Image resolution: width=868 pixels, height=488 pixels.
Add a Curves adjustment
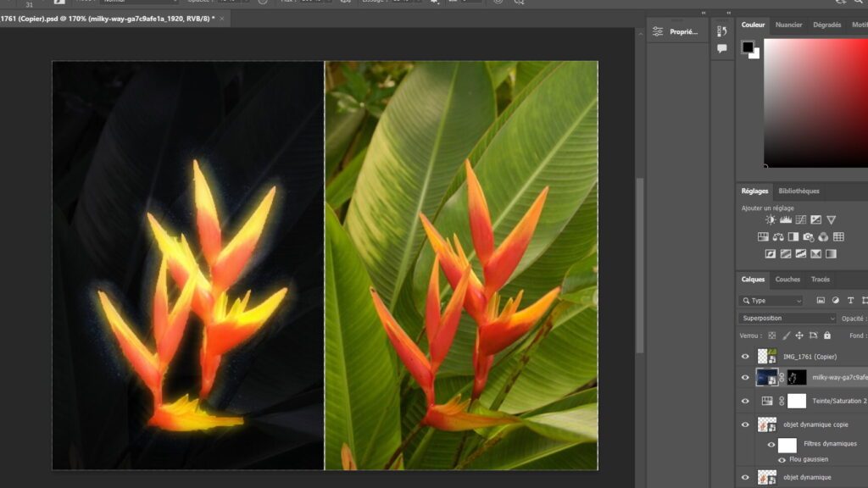click(800, 219)
